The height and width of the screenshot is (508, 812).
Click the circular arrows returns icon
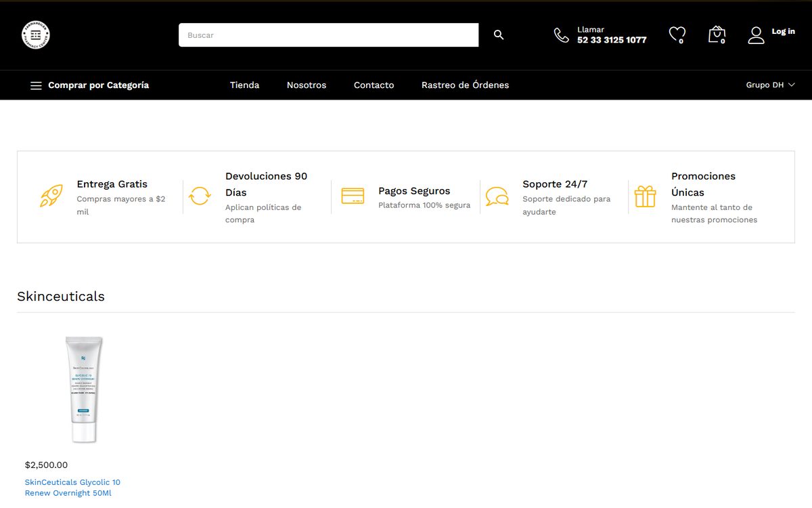click(200, 196)
